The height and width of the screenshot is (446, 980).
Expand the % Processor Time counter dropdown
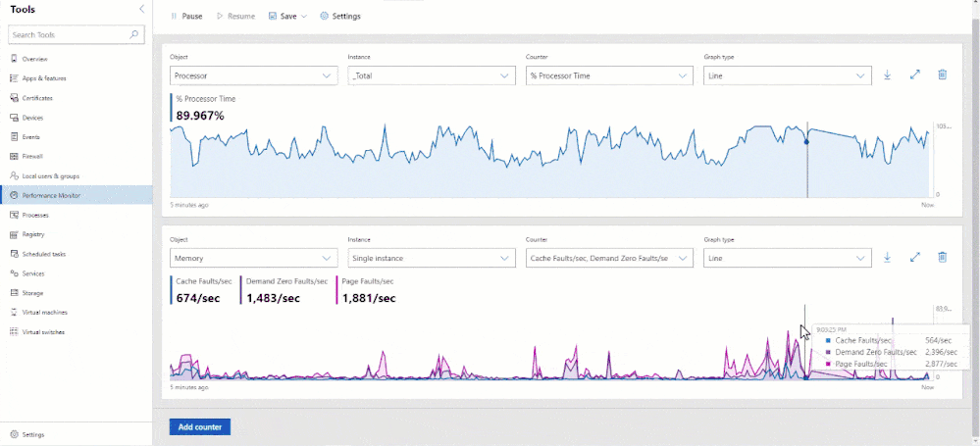point(609,75)
